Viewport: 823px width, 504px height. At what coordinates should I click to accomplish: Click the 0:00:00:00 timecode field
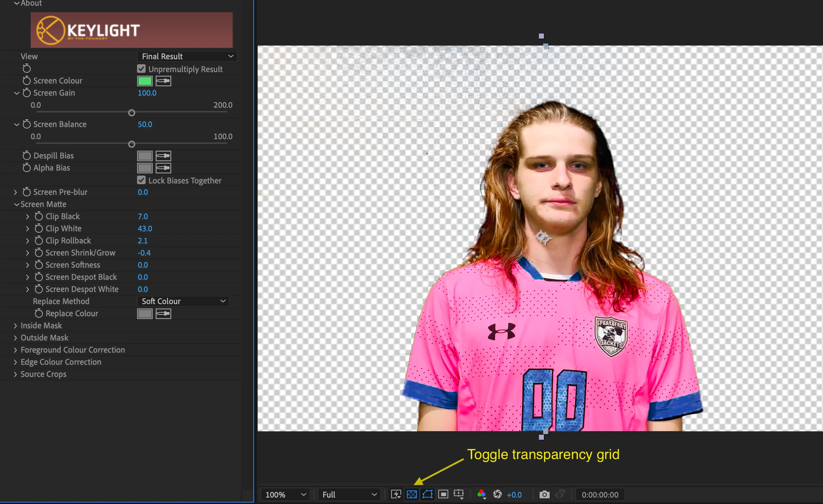600,495
